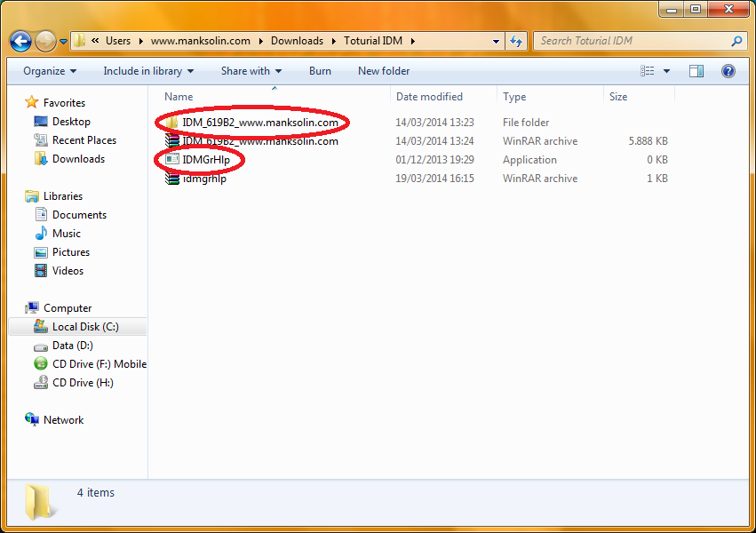Select the IDM_619B2 WinRAR archive icon
This screenshot has width=756, height=533.
click(x=172, y=141)
